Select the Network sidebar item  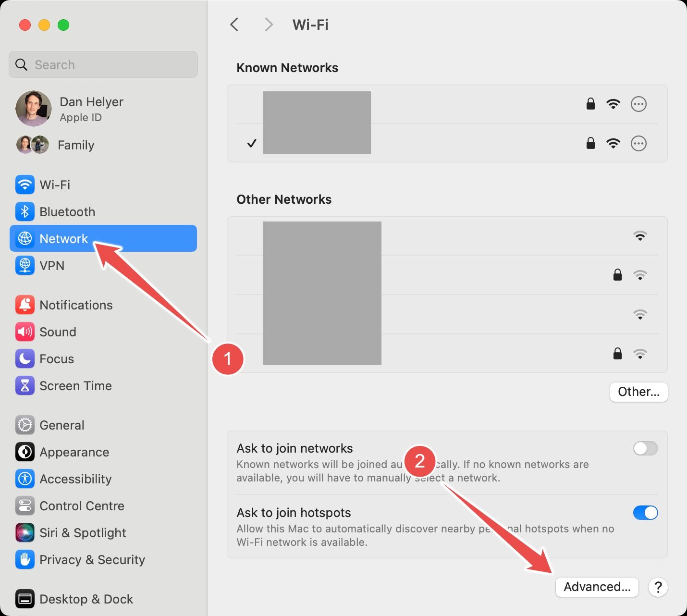point(103,238)
